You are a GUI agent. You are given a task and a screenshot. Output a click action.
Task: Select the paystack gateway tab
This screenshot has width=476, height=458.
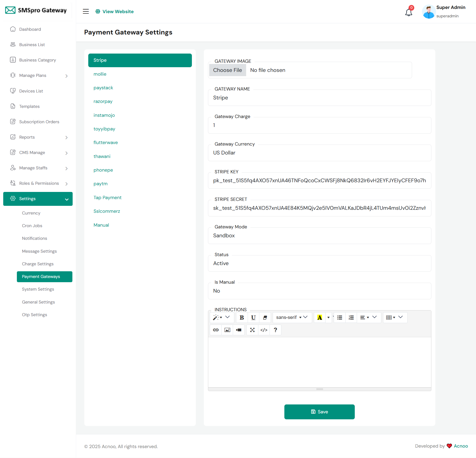click(x=103, y=88)
